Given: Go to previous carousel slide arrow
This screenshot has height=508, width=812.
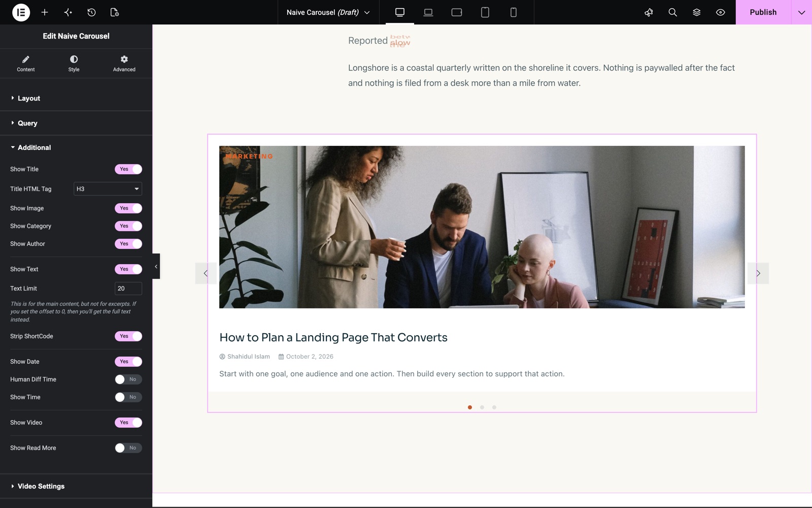Looking at the screenshot, I should pos(206,273).
